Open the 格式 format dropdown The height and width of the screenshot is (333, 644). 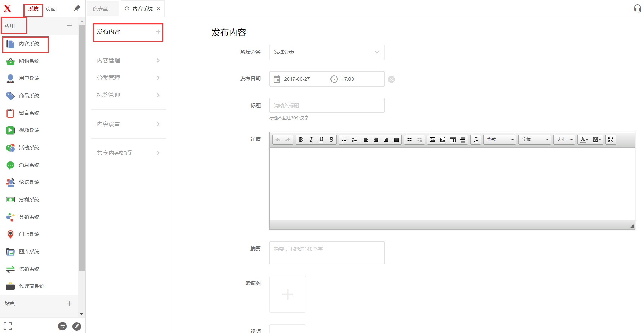click(x=499, y=140)
